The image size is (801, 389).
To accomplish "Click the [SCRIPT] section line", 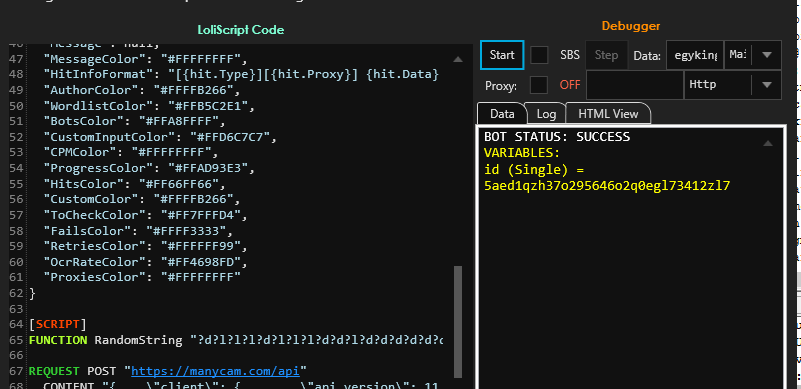I will (x=58, y=324).
